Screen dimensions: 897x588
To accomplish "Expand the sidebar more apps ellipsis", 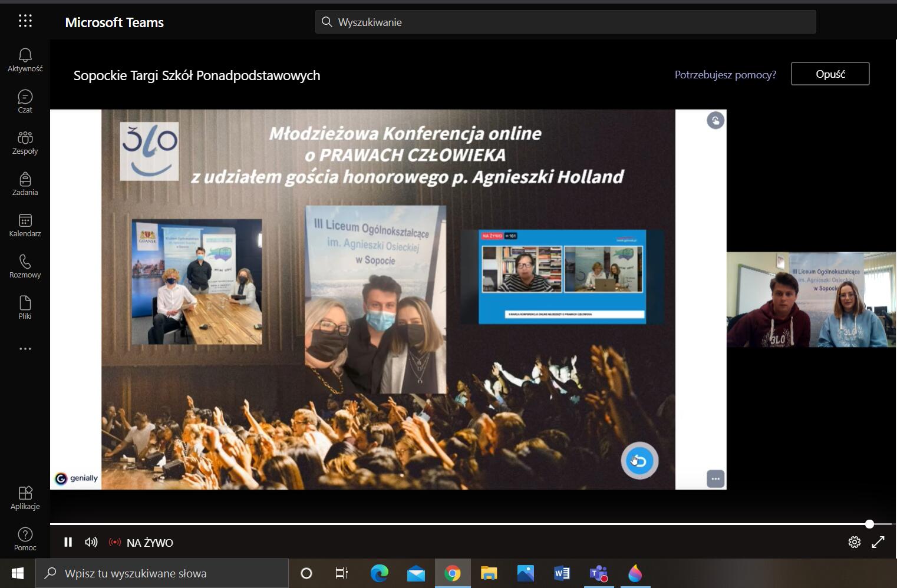I will click(25, 349).
